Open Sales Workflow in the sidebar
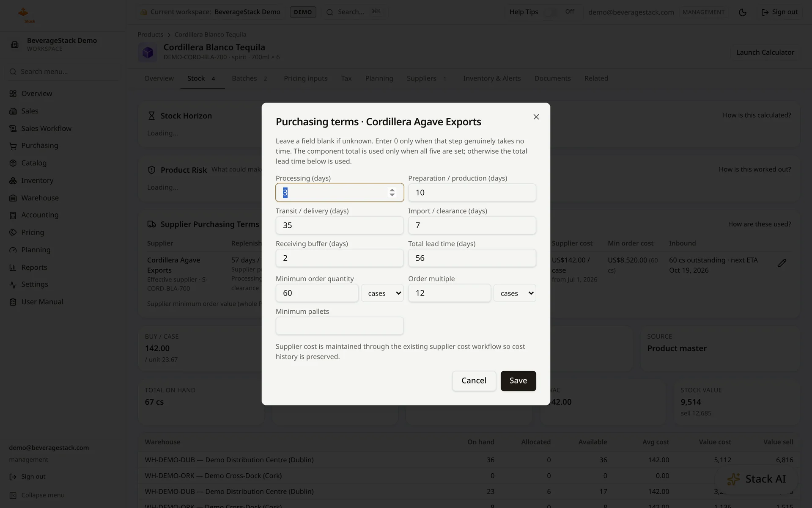The image size is (812, 508). click(46, 128)
